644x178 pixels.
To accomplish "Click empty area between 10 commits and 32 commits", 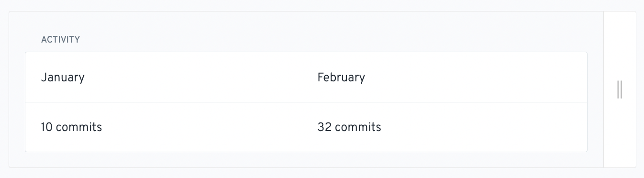I will (210, 127).
